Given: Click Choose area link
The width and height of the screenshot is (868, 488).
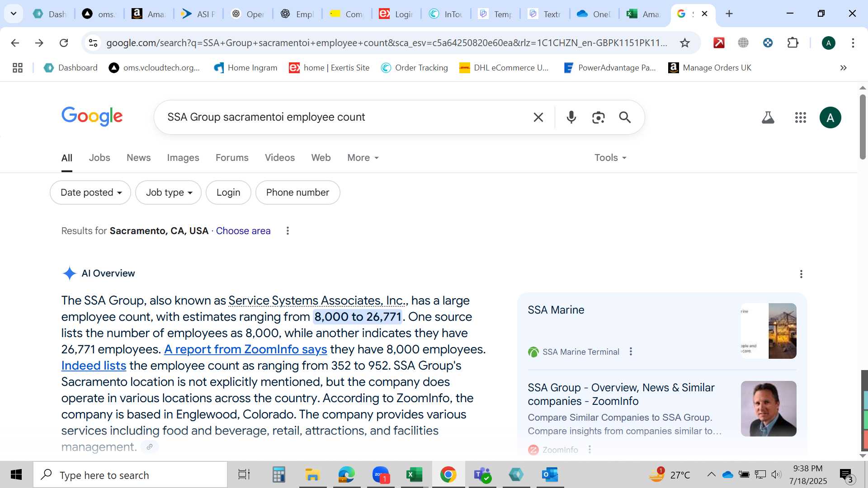Looking at the screenshot, I should click(243, 231).
